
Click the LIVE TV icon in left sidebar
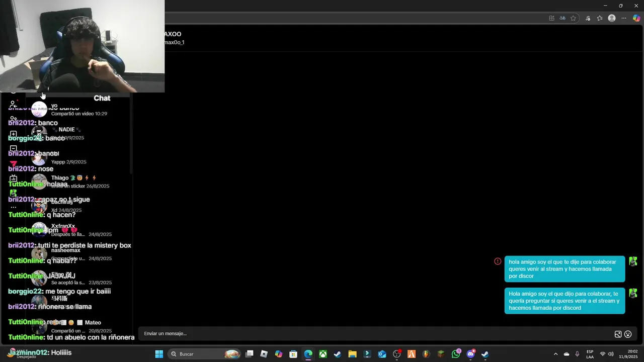click(x=14, y=178)
